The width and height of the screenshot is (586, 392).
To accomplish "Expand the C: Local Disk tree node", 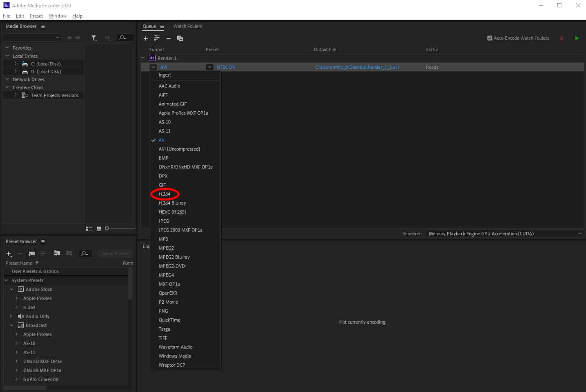I will pos(16,64).
